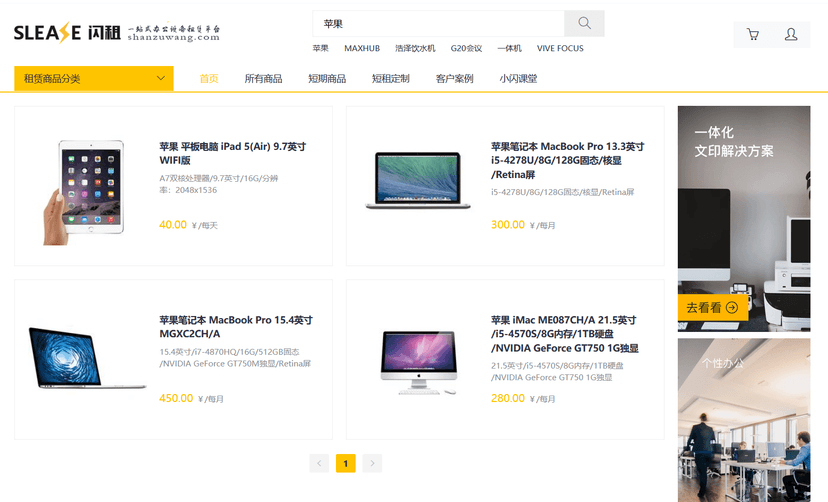Image resolution: width=828 pixels, height=502 pixels.
Task: Click the 300.00 ¥/每月 price
Action: coord(523,225)
